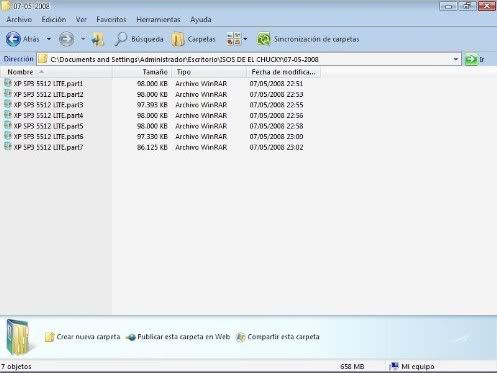Click the 97.330 KB size cell

(x=152, y=136)
